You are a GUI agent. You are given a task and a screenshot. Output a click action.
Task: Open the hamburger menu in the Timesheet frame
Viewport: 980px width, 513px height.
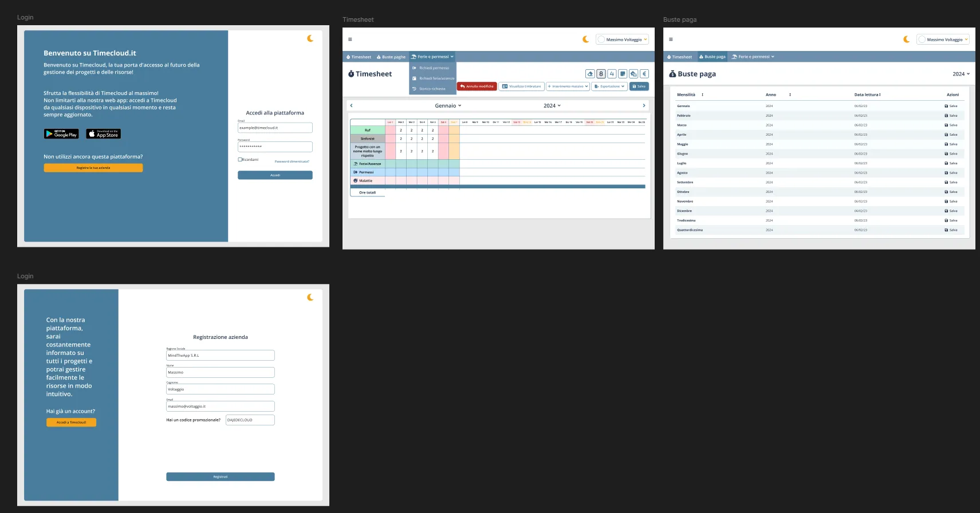(x=350, y=40)
